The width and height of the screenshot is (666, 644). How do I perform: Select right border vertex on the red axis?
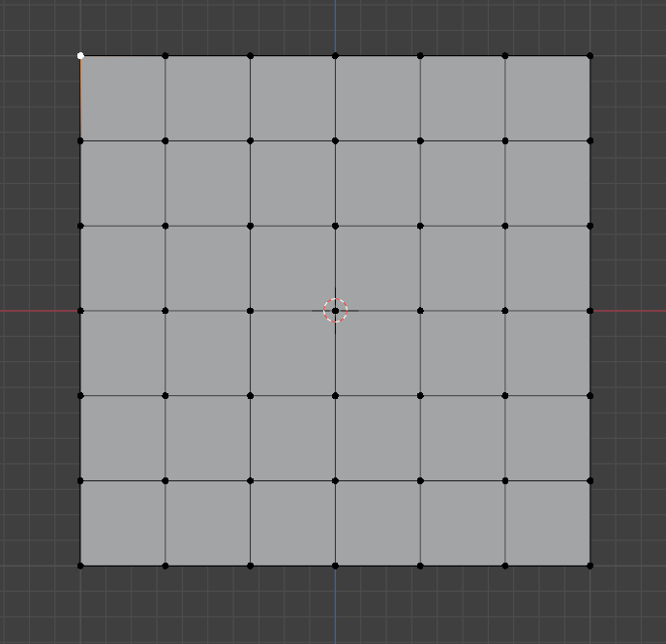(590, 311)
